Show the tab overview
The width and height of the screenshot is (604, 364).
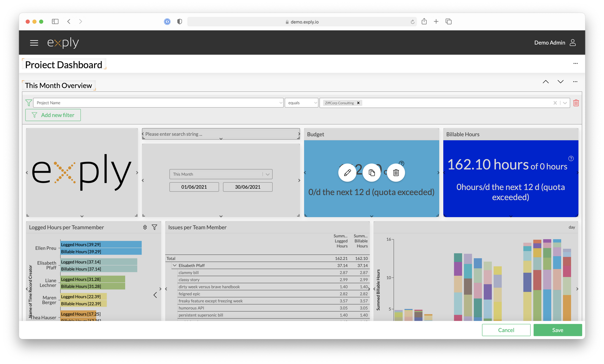[449, 21]
